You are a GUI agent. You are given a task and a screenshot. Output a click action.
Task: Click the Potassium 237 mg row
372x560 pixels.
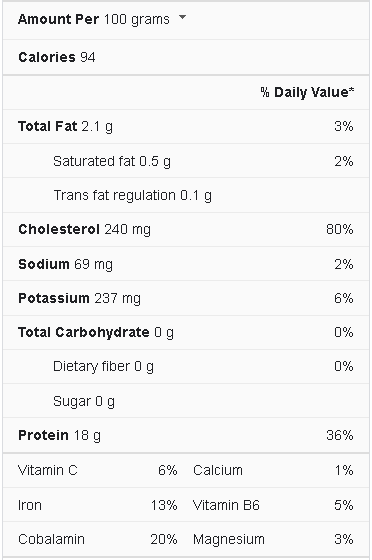(186, 298)
